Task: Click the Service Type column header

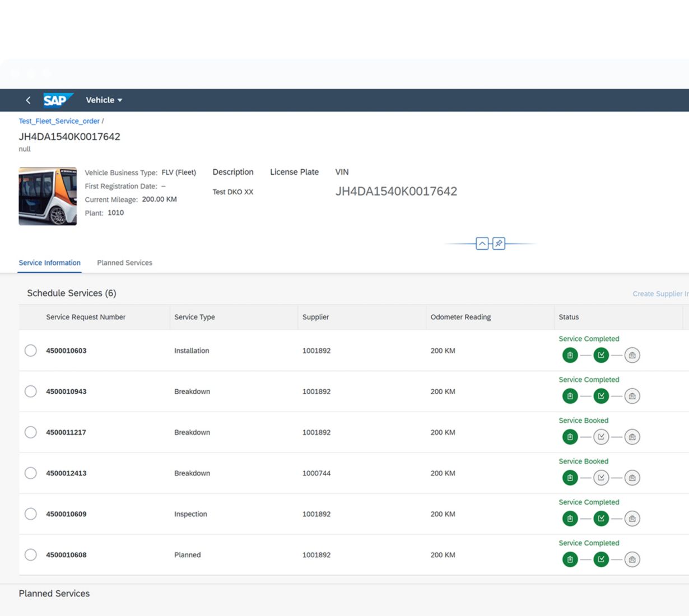Action: (x=194, y=317)
